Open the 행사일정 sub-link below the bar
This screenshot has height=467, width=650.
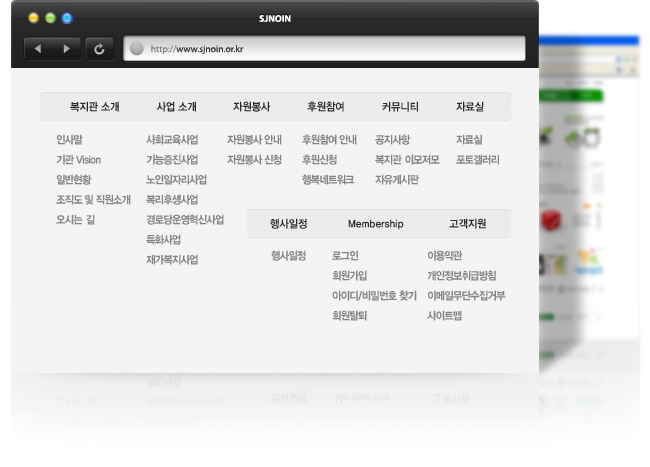tap(289, 256)
